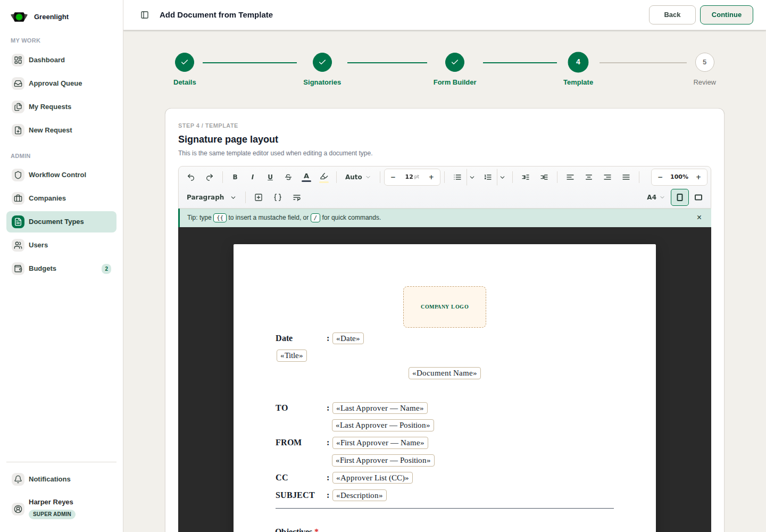Toggle italic formatting

[x=253, y=177]
